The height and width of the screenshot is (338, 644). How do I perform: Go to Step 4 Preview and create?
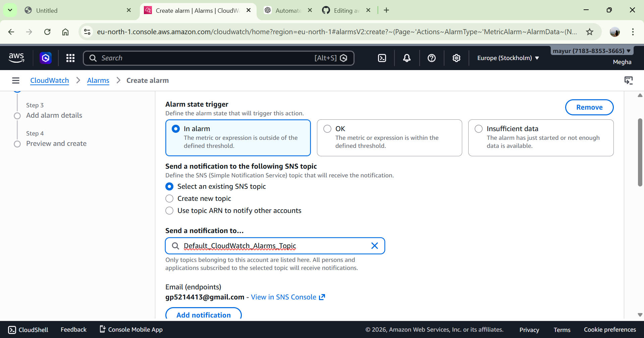tap(56, 144)
